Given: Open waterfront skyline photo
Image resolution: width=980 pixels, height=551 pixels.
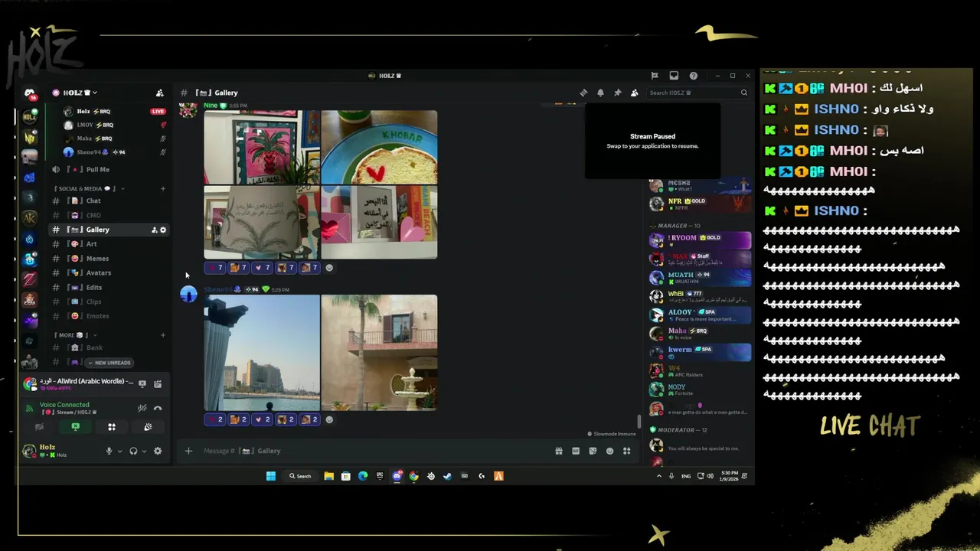Looking at the screenshot, I should [x=262, y=353].
